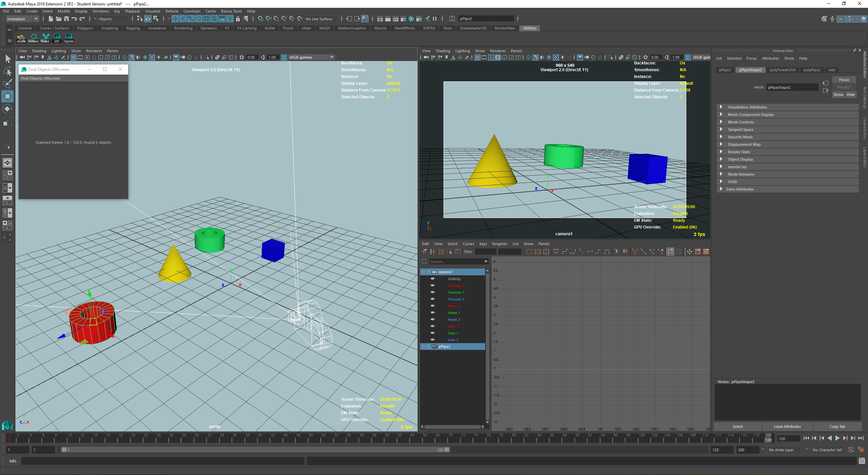
Task: Open the Animation menu set dropdown
Action: (x=22, y=19)
